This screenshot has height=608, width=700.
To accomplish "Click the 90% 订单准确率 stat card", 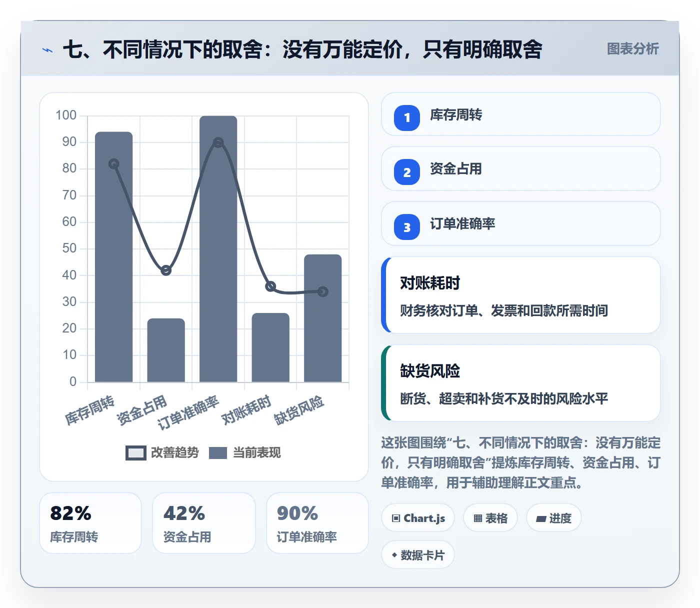I will click(x=317, y=523).
